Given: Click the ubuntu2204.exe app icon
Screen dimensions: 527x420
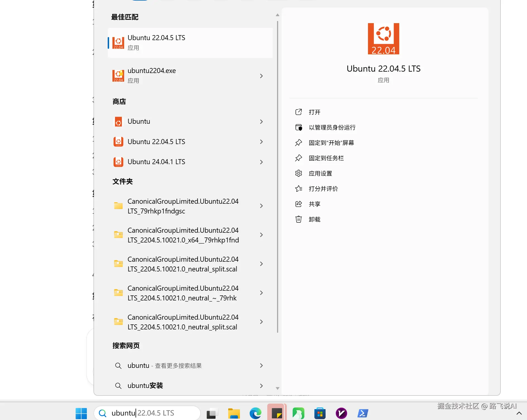Looking at the screenshot, I should coord(118,76).
